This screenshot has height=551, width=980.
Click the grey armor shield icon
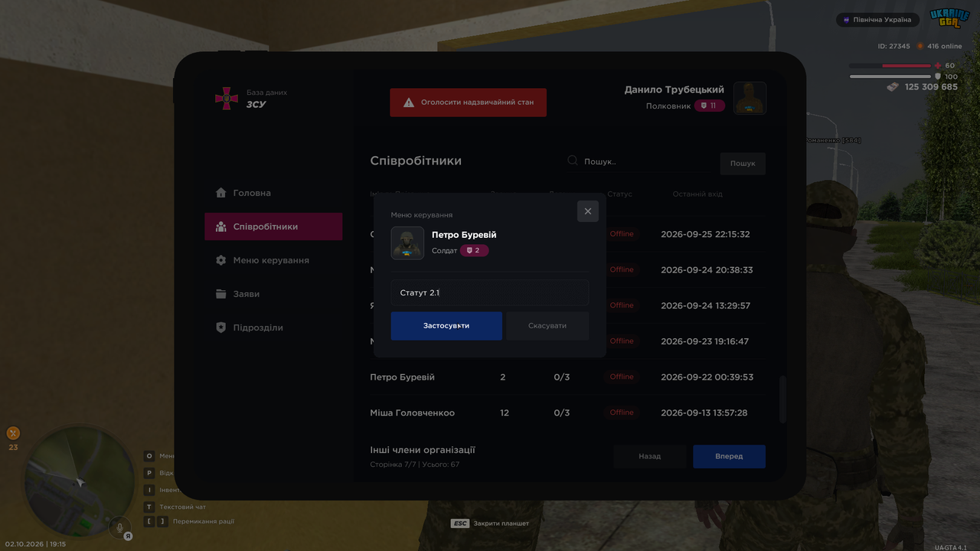(x=938, y=77)
